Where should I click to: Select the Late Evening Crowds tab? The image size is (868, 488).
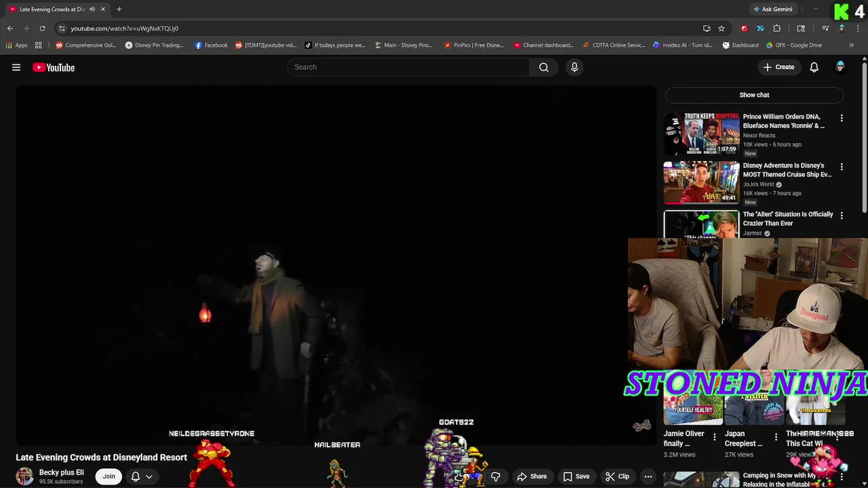click(x=52, y=9)
